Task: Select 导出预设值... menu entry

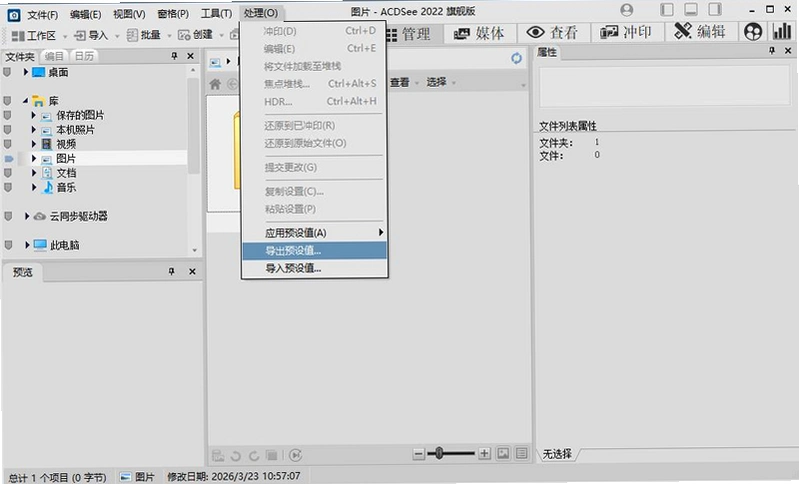Action: pyautogui.click(x=314, y=251)
